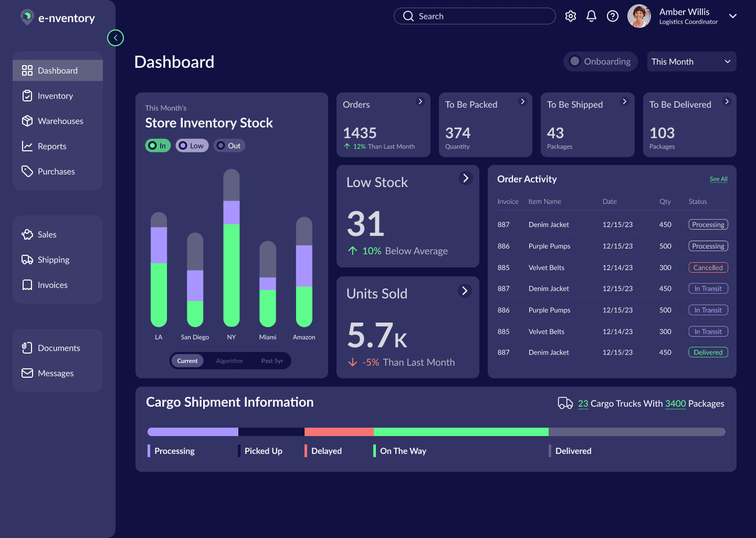Click the Shipping truck icon in sidebar
The width and height of the screenshot is (756, 538).
[x=27, y=260]
